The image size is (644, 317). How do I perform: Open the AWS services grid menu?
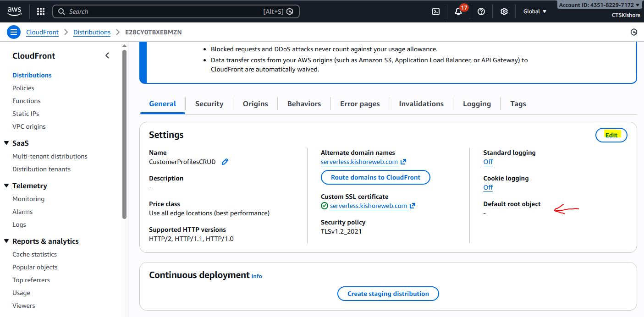[41, 11]
